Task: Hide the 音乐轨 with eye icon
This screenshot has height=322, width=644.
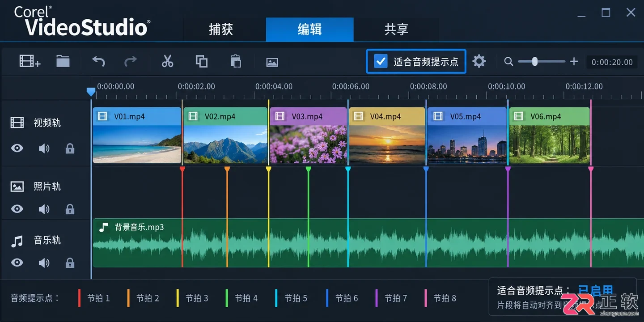Action: (x=17, y=262)
